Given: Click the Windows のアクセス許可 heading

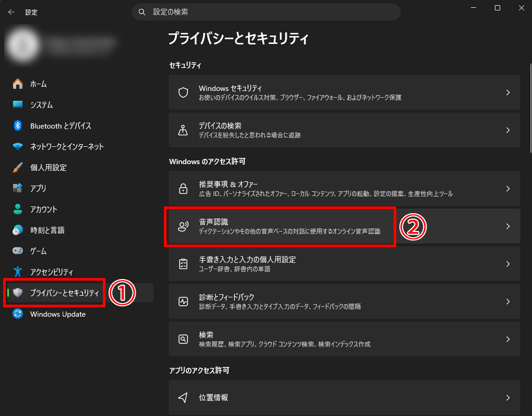Looking at the screenshot, I should 207,161.
